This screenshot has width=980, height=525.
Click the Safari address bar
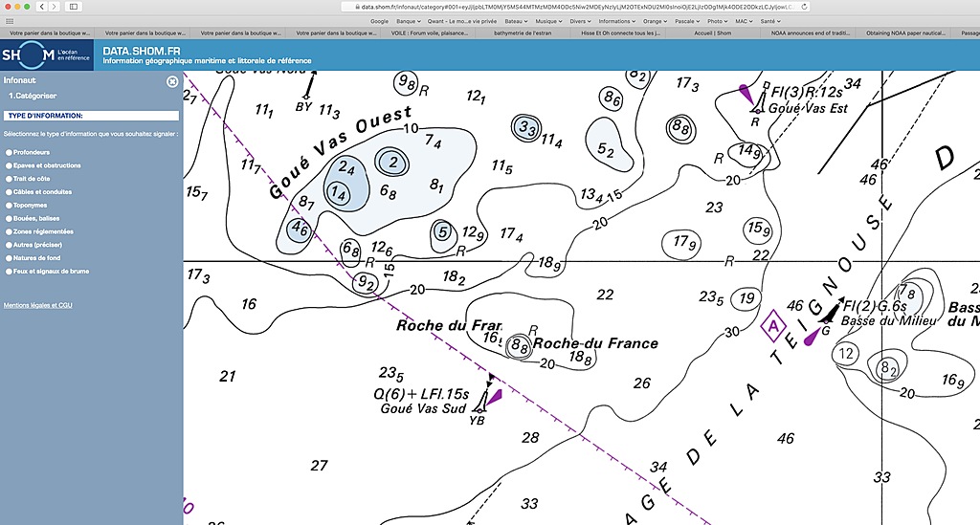(575, 7)
